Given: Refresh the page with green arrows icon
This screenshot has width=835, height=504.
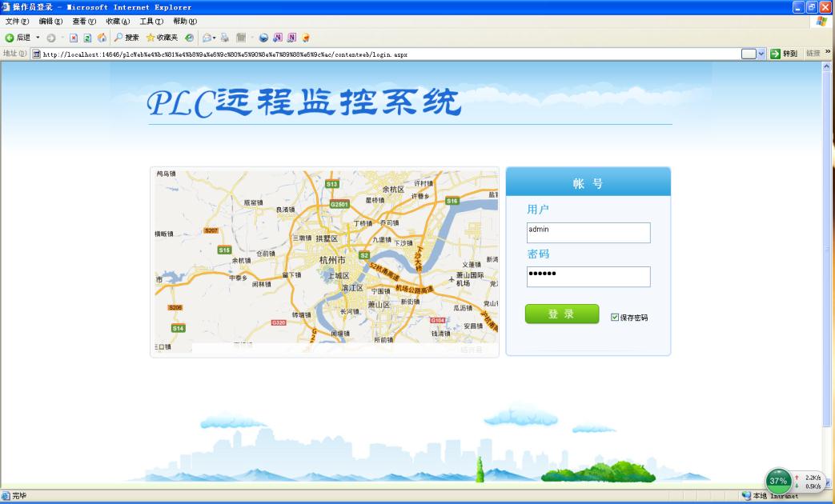Looking at the screenshot, I should click(x=87, y=38).
